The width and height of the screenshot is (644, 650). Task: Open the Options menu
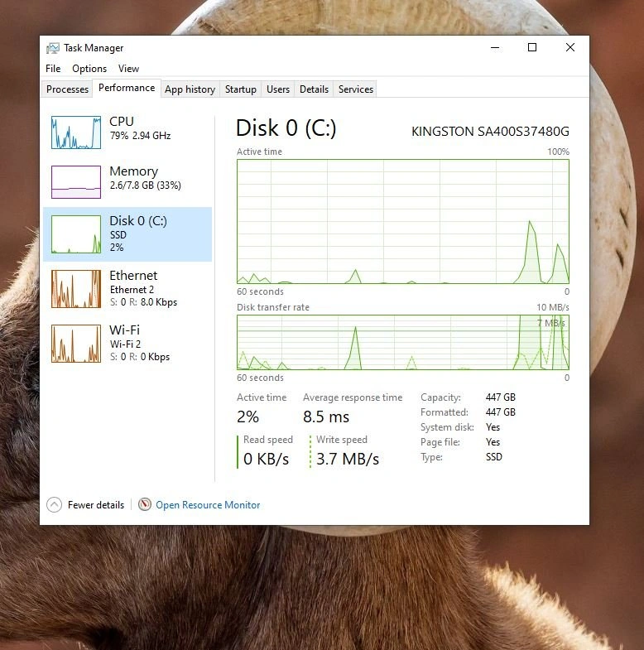coord(89,69)
